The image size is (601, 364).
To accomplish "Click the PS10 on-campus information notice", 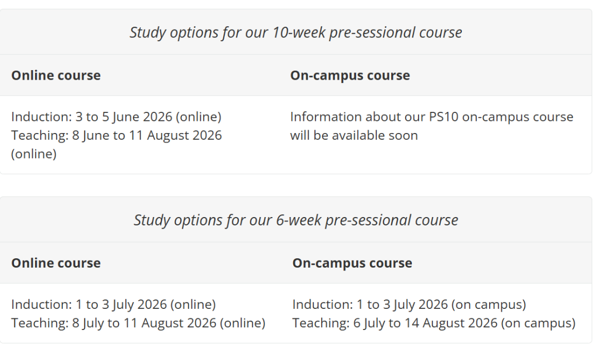I will click(x=431, y=126).
